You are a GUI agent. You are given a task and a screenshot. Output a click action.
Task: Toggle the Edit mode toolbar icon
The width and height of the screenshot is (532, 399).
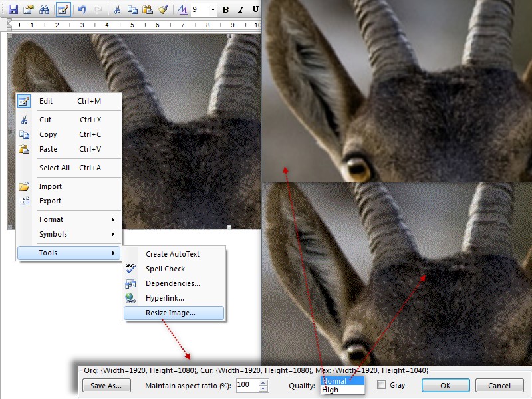(63, 9)
